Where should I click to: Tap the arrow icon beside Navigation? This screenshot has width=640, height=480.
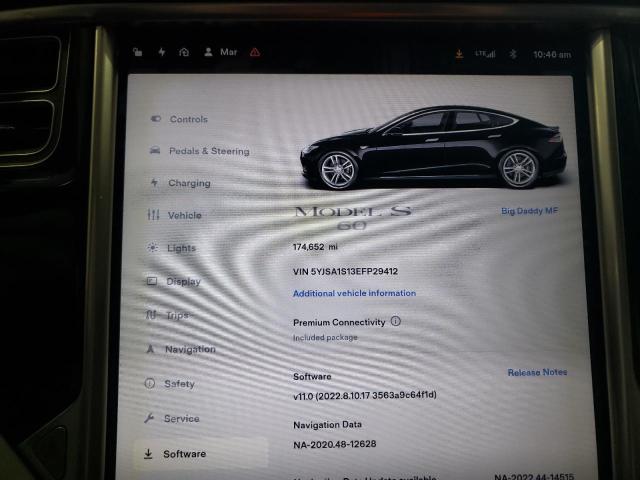[150, 349]
